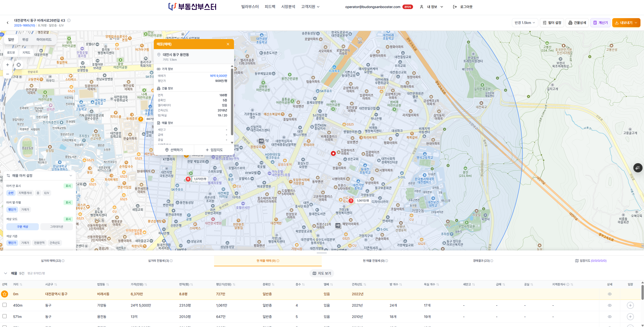The image size is (644, 327).
Task: Click the star icon on the 0m listing row
Action: [x=4, y=294]
